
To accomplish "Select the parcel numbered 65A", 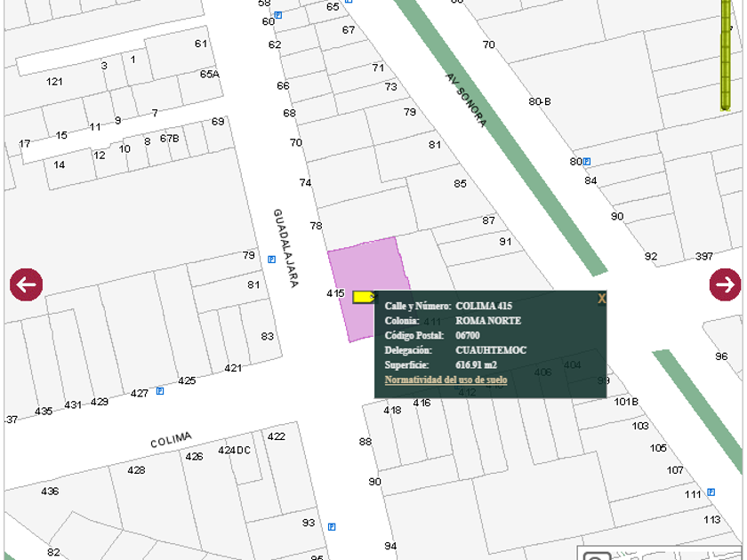I will pos(209,75).
